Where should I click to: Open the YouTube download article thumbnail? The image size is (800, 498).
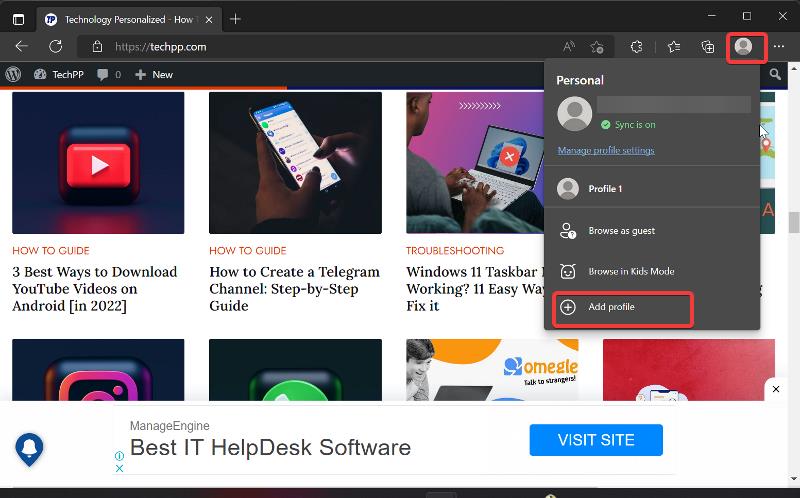pyautogui.click(x=98, y=163)
